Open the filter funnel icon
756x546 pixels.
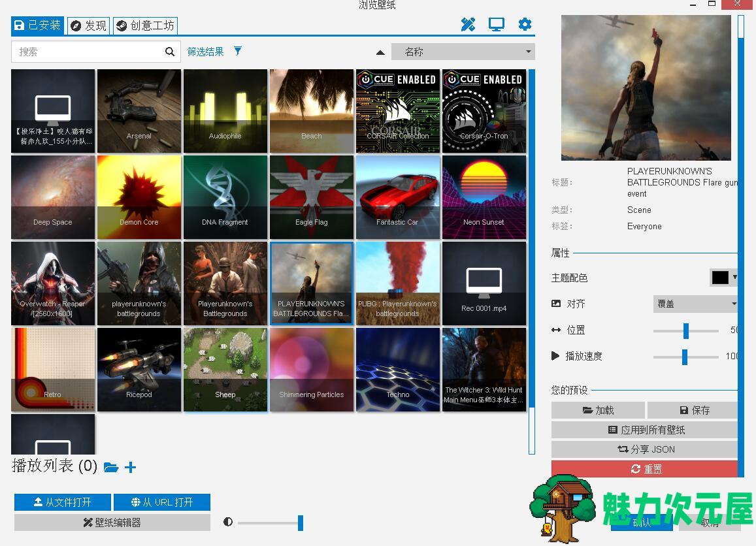point(238,51)
